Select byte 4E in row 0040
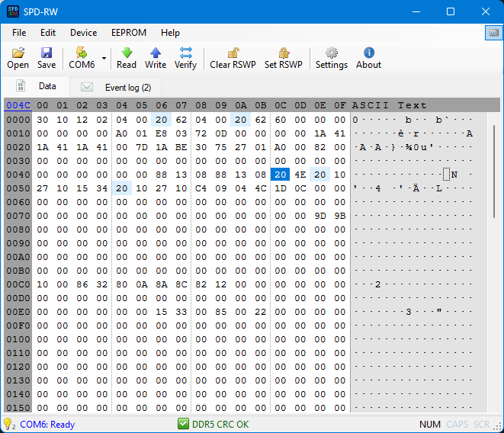Viewport: 504px width, 433px height. pos(300,175)
